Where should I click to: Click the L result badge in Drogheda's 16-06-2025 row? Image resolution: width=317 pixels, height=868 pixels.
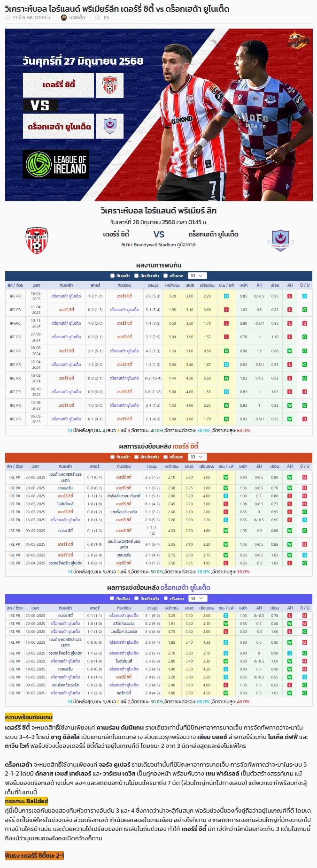(226, 632)
